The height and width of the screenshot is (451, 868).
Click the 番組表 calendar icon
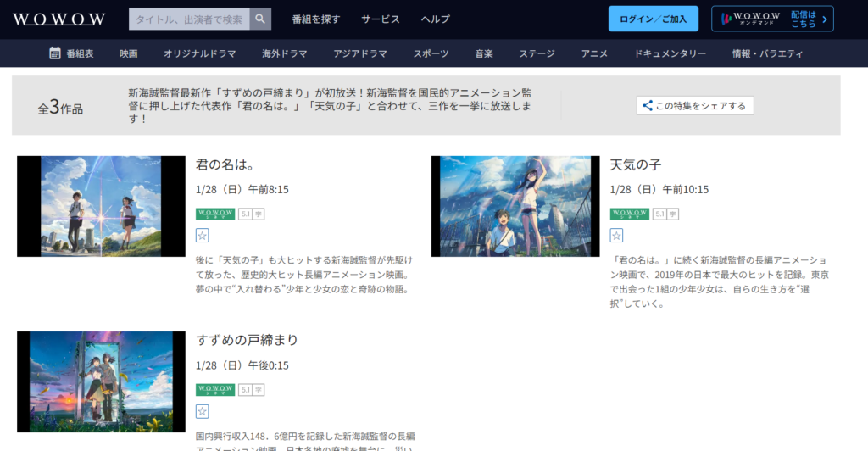55,53
